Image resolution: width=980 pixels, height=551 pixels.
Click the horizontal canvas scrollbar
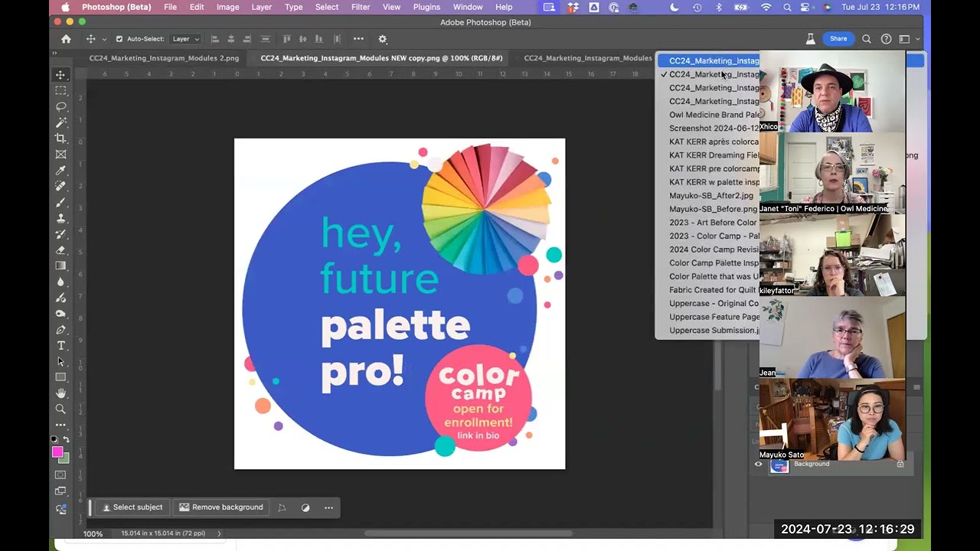tap(469, 533)
